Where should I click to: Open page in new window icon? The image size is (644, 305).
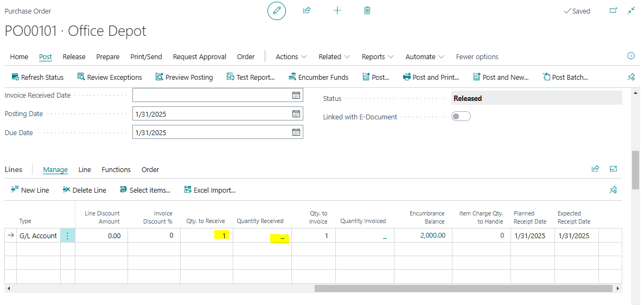tap(613, 11)
